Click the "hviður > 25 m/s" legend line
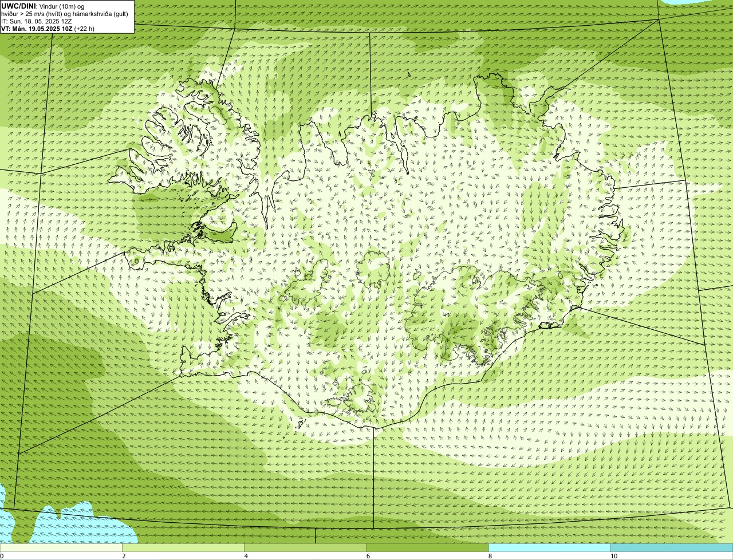This screenshot has width=733, height=560. [x=65, y=13]
